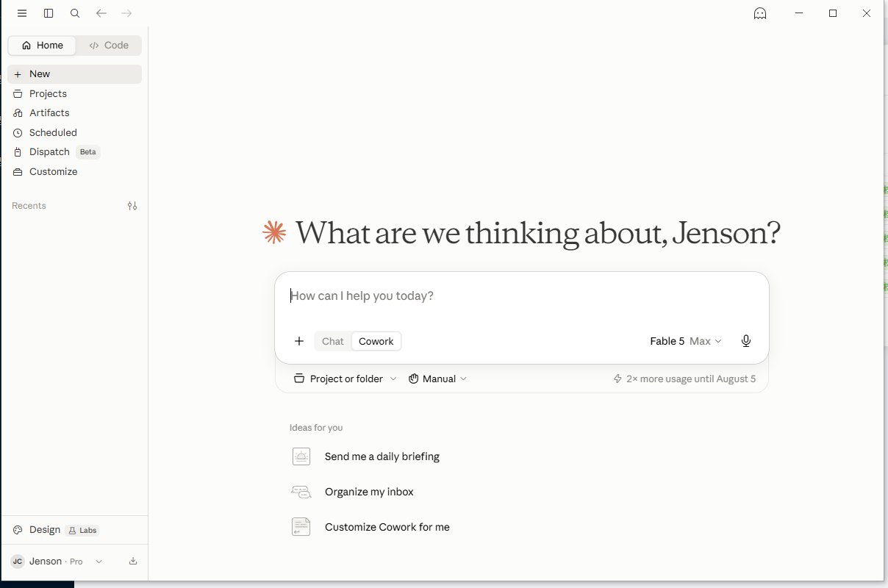Focus the How can I help input field
Image resolution: width=888 pixels, height=588 pixels.
pyautogui.click(x=522, y=296)
